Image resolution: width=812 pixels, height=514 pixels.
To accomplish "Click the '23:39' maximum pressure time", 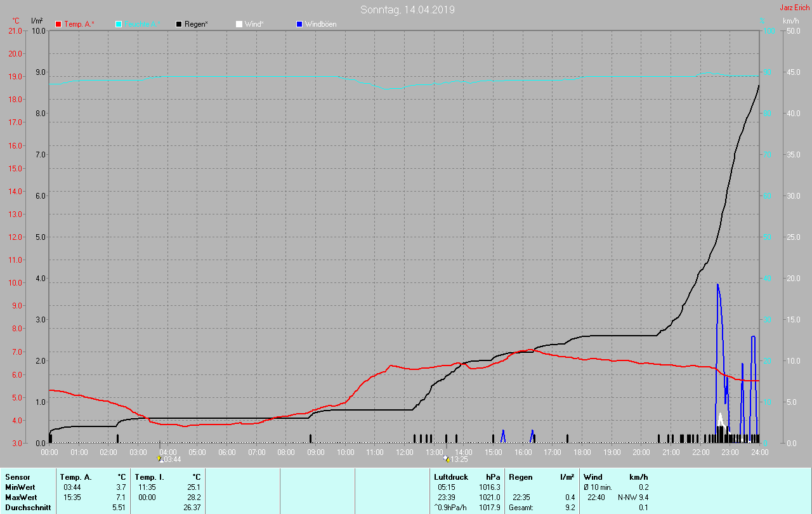I will [447, 498].
